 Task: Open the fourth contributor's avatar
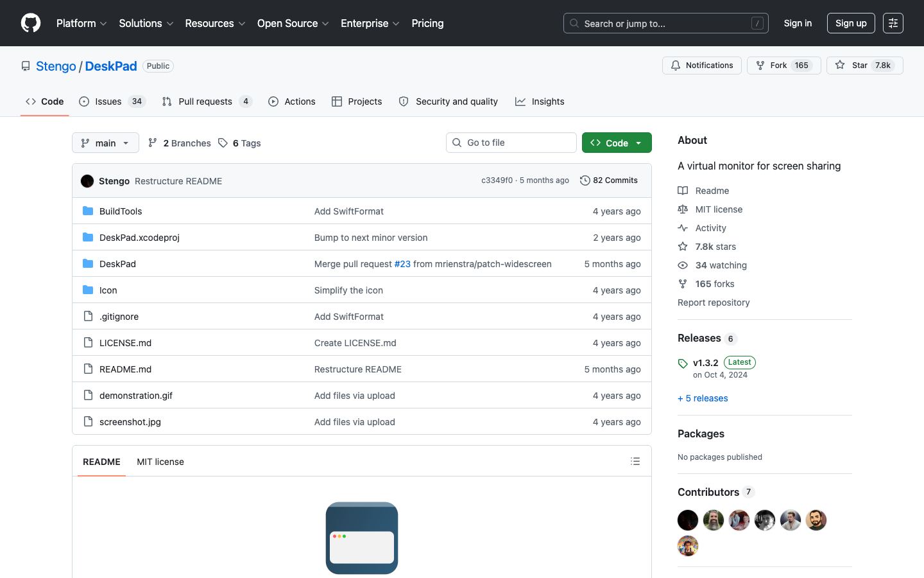click(765, 520)
